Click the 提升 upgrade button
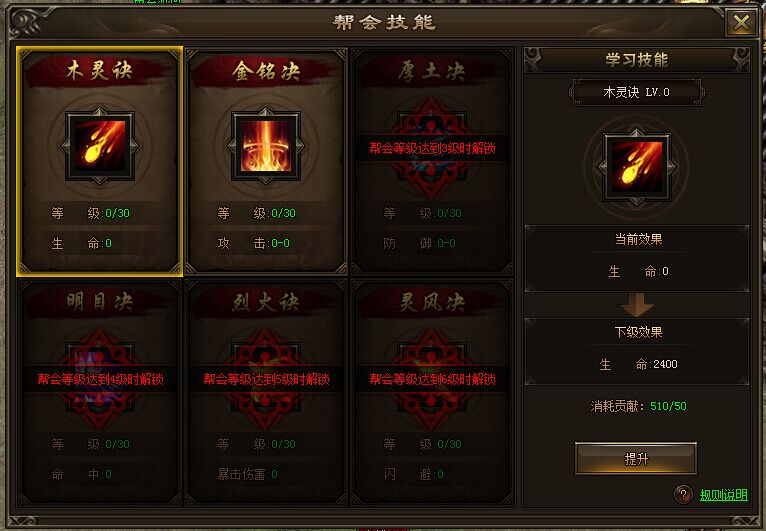This screenshot has height=531, width=766. click(x=636, y=458)
